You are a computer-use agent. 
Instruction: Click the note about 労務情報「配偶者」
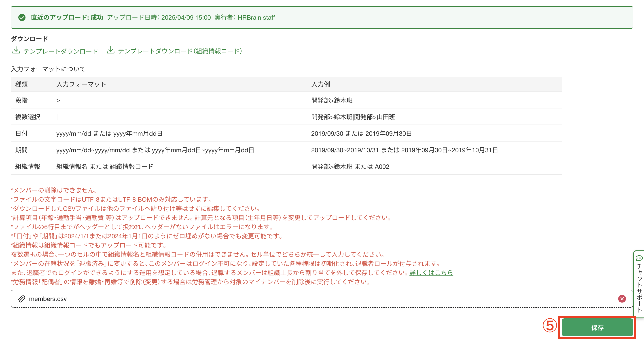pos(191,282)
